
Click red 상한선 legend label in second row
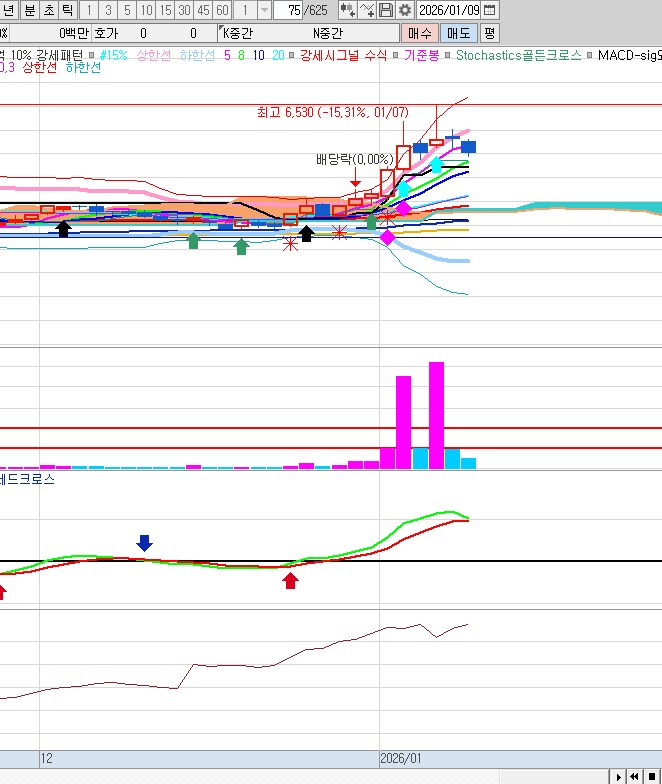[x=40, y=68]
